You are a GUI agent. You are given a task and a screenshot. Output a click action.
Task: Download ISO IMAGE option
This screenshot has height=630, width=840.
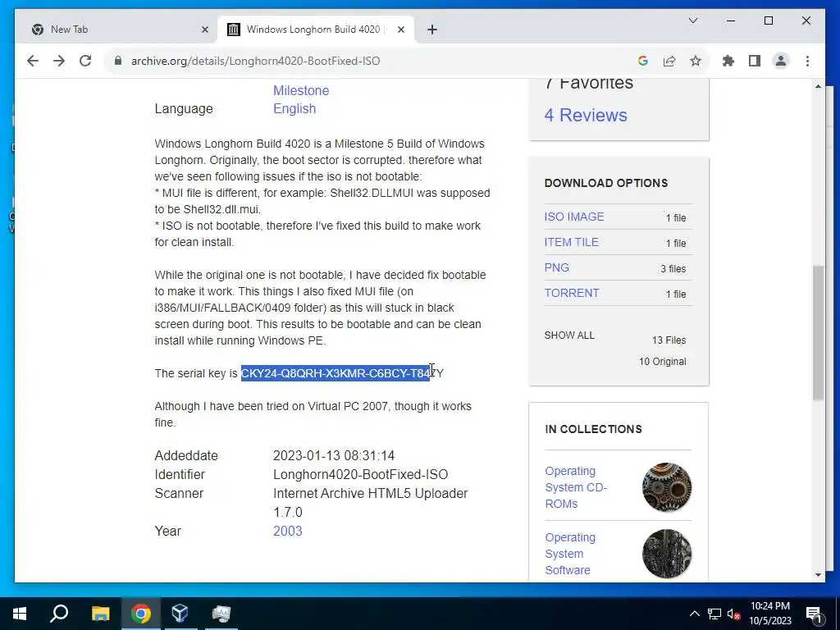pyautogui.click(x=573, y=217)
